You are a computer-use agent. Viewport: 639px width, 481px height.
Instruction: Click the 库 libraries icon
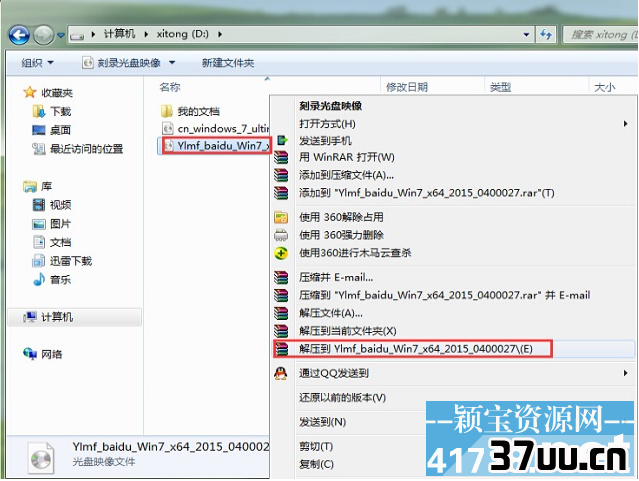(x=30, y=187)
